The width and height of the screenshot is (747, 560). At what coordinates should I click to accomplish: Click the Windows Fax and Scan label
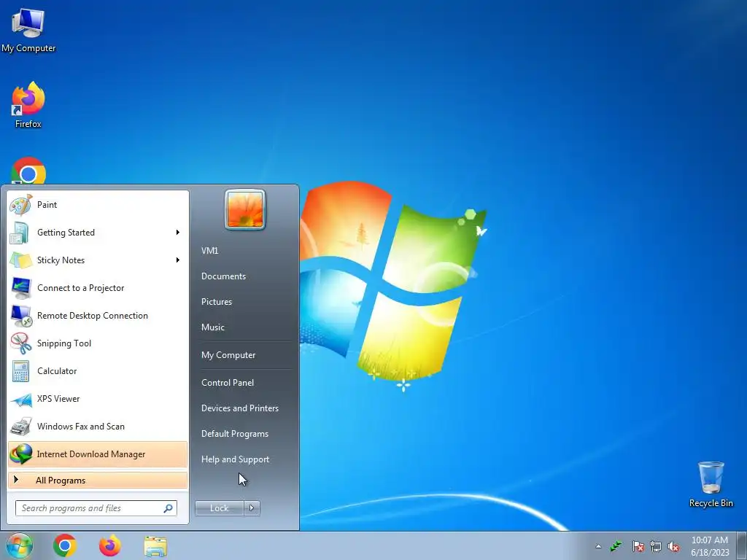pos(80,426)
